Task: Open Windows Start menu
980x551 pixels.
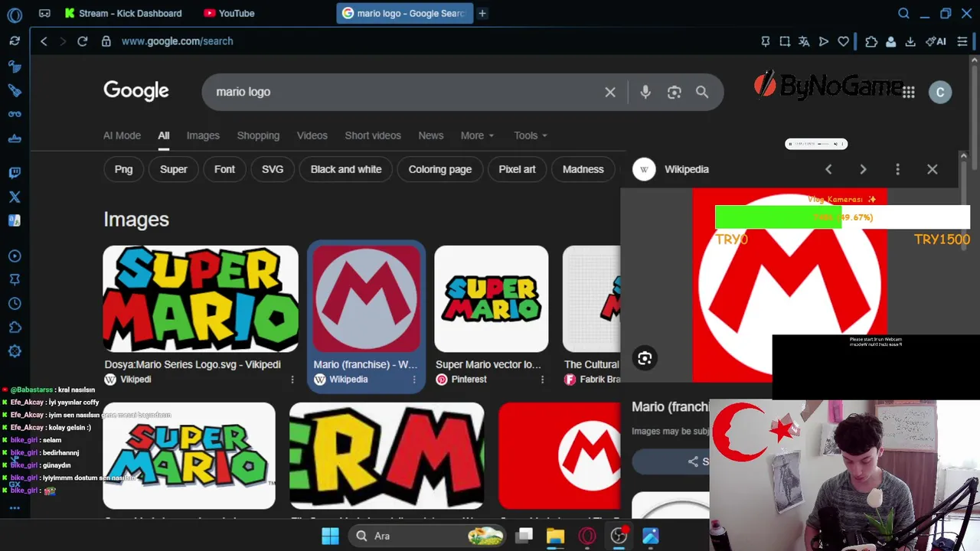Action: click(330, 536)
